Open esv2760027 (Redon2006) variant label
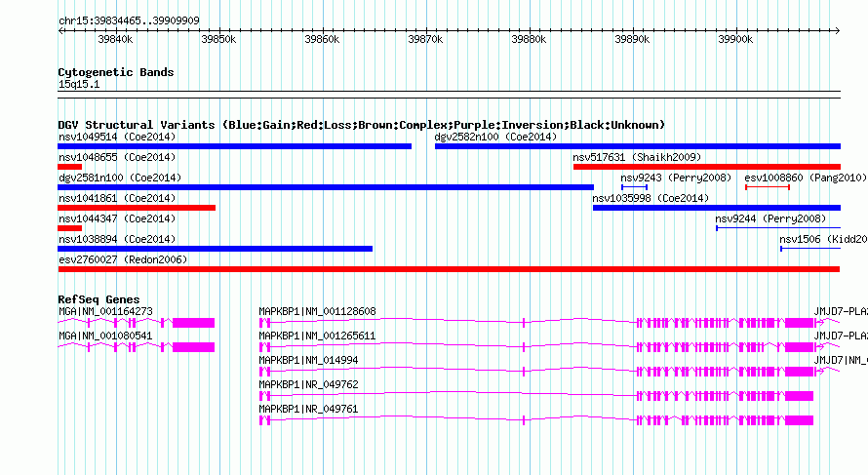The height and width of the screenshot is (475, 868). 123,259
